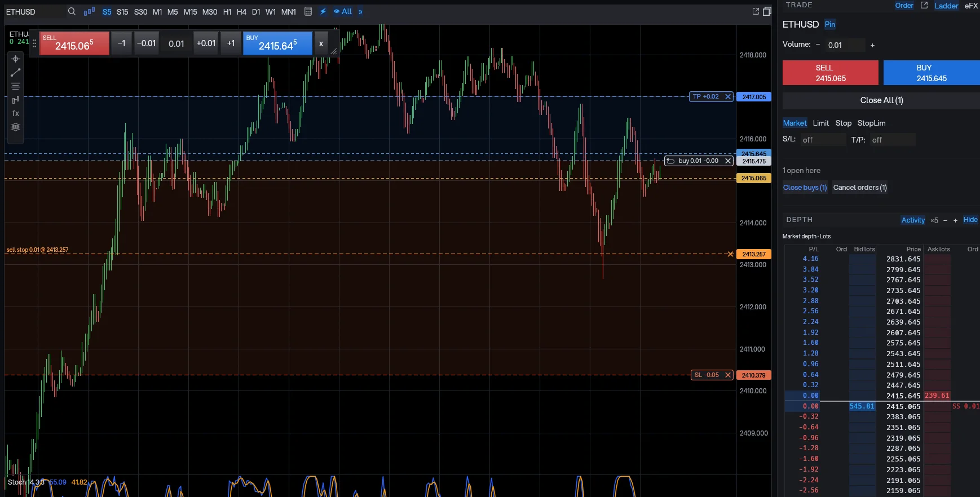Screen dimensions: 980x497
Task: Close the buy 0.01 position label
Action: point(728,161)
